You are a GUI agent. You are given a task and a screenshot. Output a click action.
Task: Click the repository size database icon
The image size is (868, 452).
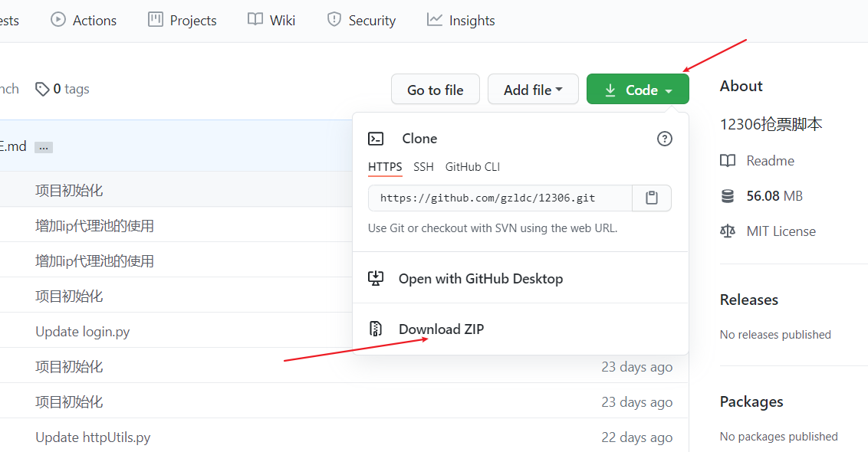coord(728,196)
